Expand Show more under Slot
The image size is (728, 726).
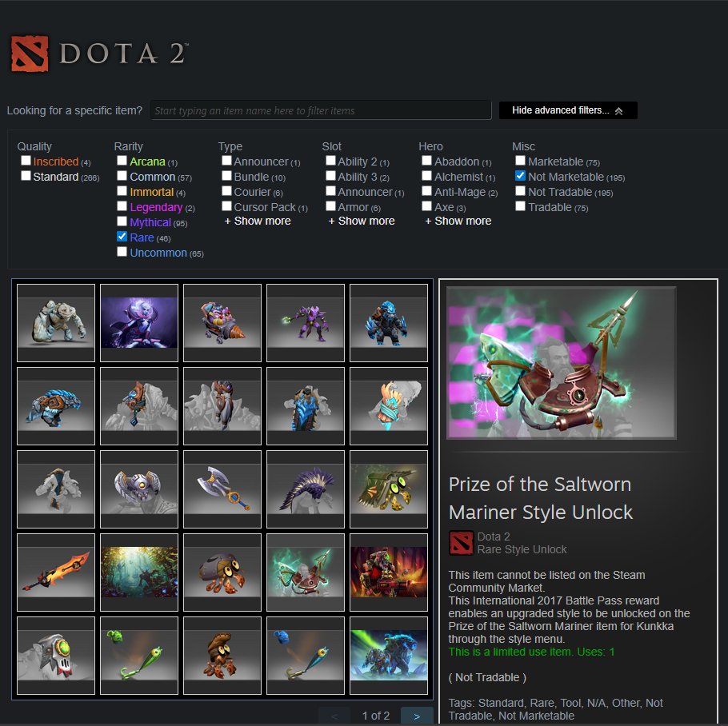pyautogui.click(x=362, y=221)
